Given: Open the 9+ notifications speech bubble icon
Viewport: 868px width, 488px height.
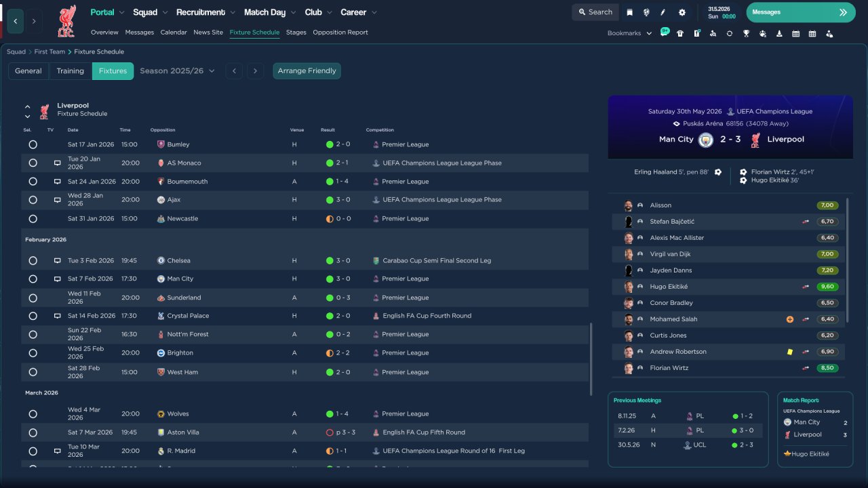Looking at the screenshot, I should pos(665,33).
